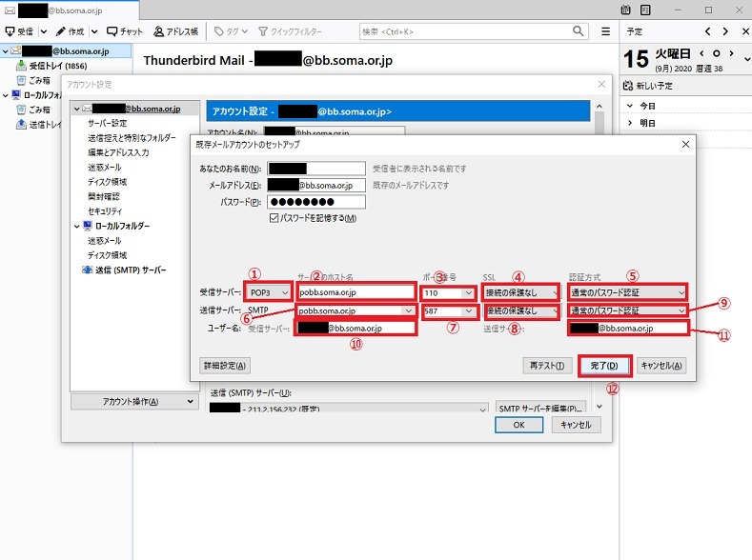Click the 受信 (Get Messages) toolbar button
The width and height of the screenshot is (752, 560).
coord(19,31)
